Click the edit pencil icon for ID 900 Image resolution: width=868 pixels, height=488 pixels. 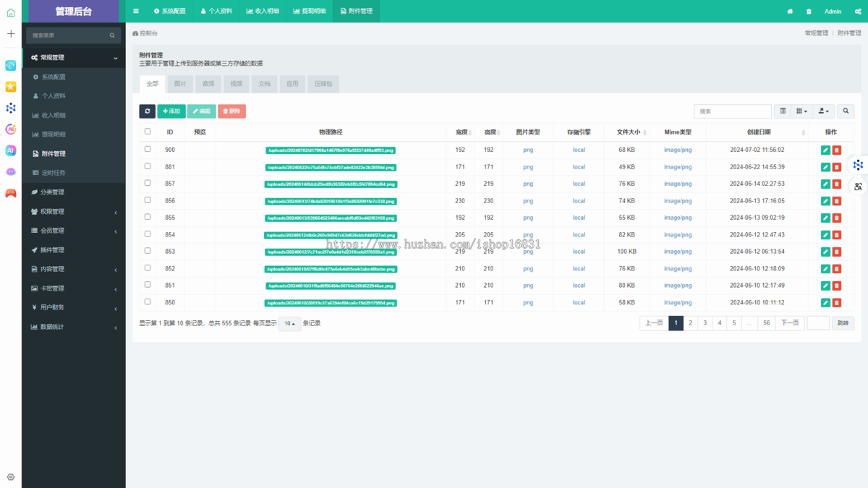825,150
